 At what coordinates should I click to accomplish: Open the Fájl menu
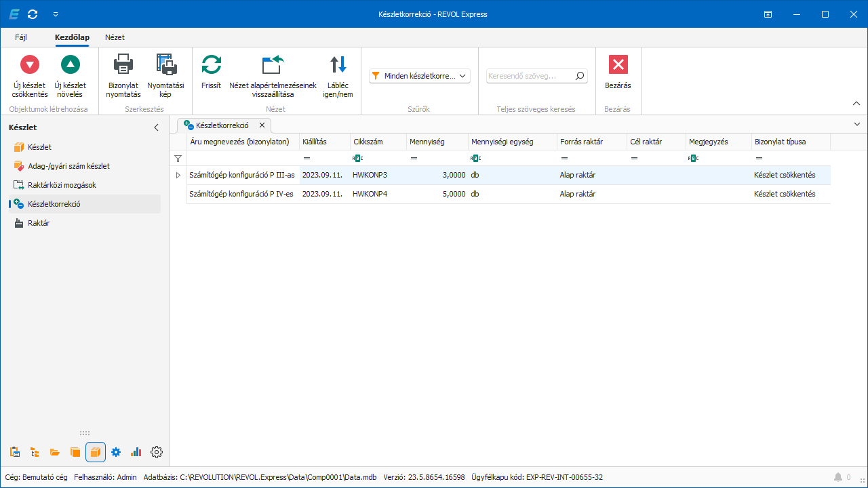(x=21, y=37)
